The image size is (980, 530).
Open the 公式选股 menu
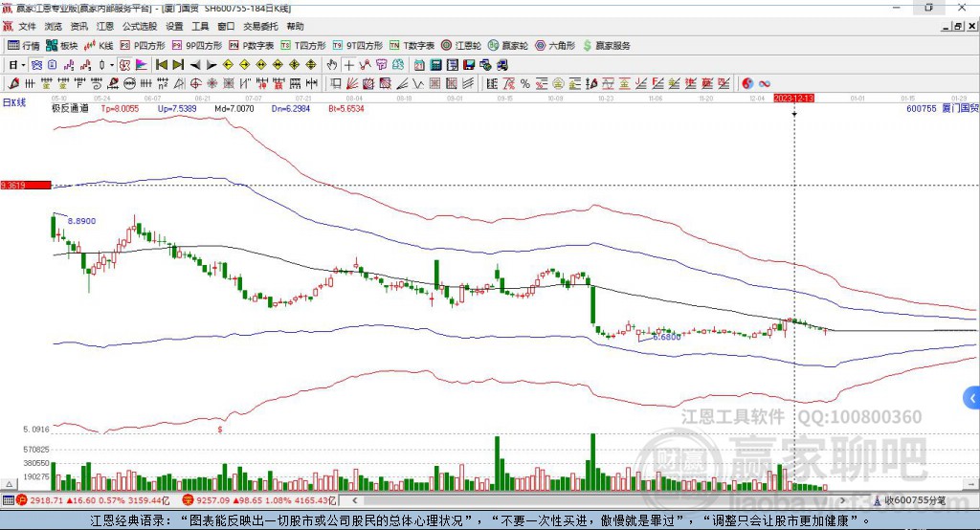pyautogui.click(x=139, y=27)
